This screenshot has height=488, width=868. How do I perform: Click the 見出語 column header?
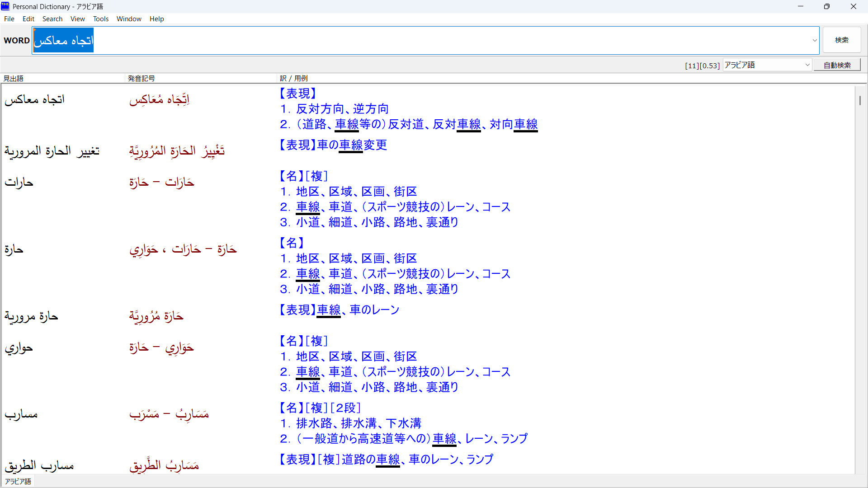point(14,78)
